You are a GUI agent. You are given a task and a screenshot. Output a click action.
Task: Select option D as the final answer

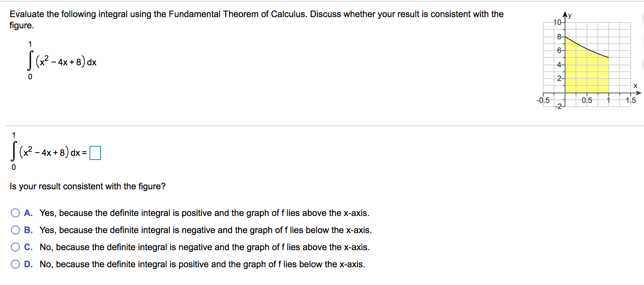click(x=15, y=264)
